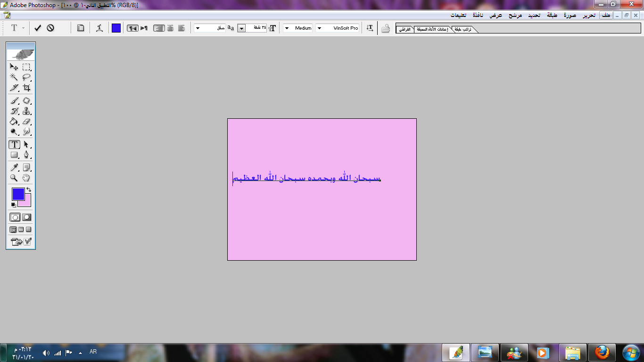
Task: Switch to the الفراشي brushes tab
Action: click(x=405, y=29)
